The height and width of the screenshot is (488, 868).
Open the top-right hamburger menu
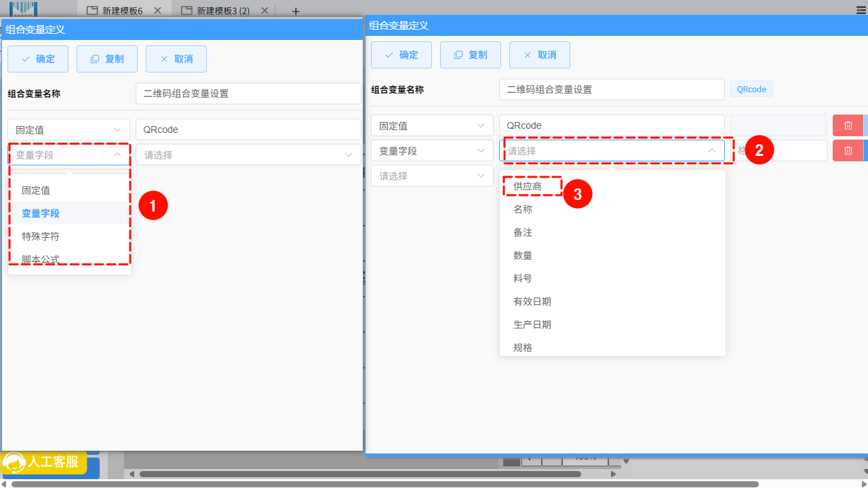[861, 10]
